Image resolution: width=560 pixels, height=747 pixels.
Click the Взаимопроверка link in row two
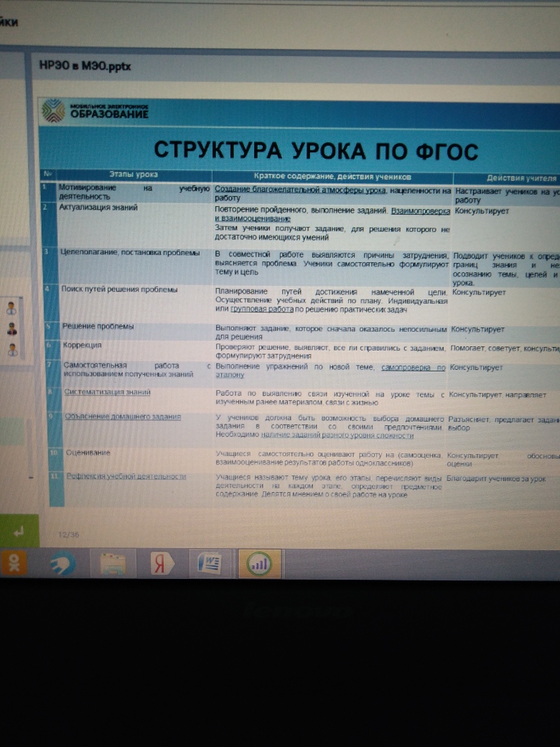[x=420, y=211]
